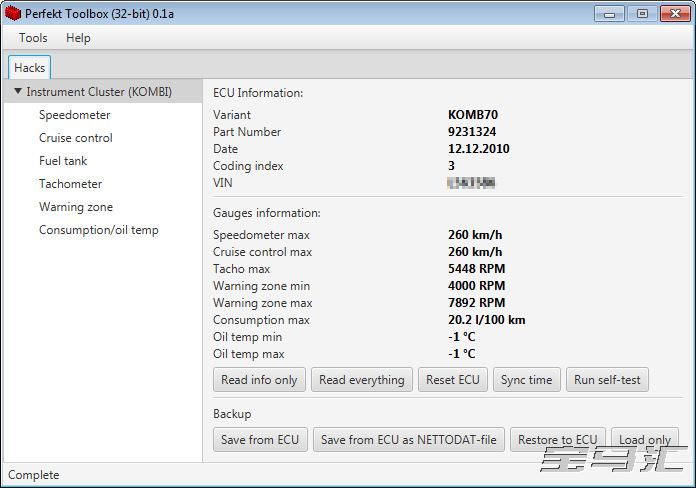The height and width of the screenshot is (488, 696).
Task: Click Save from ECU backup button
Action: [x=260, y=440]
